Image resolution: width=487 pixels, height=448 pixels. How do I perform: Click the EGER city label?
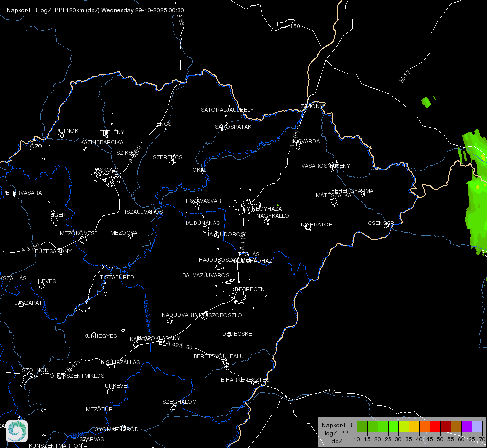58,215
